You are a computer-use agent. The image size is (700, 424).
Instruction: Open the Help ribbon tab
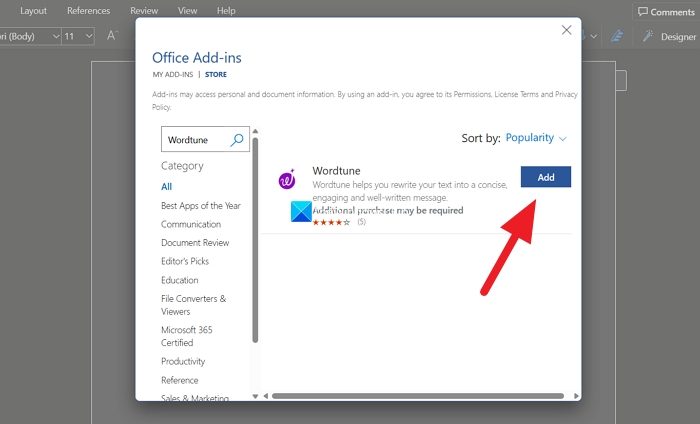pos(226,11)
